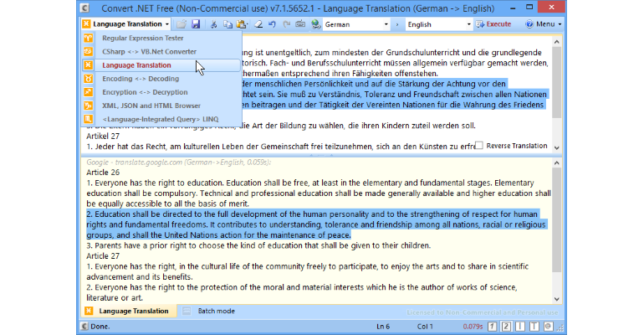
Task: Click the swap-languages arrow between the language boxes
Action: coord(397,24)
